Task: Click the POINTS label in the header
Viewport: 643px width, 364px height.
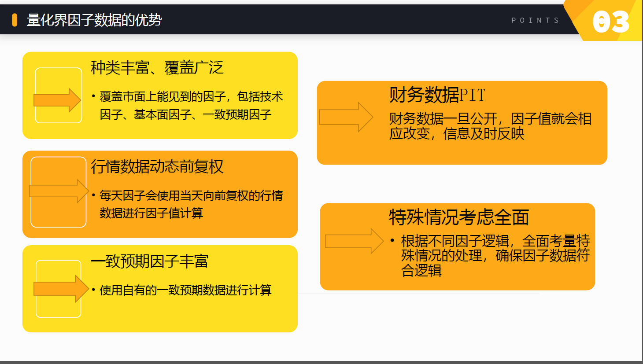Action: point(535,20)
